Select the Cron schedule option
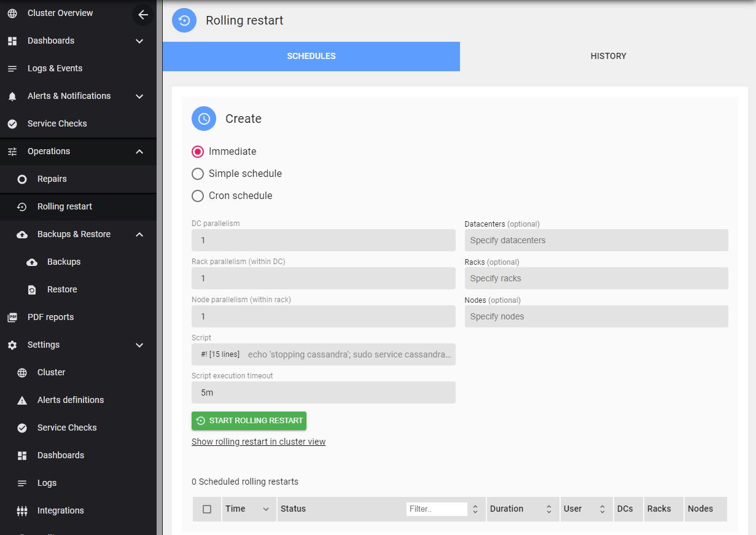The image size is (756, 535). point(197,195)
